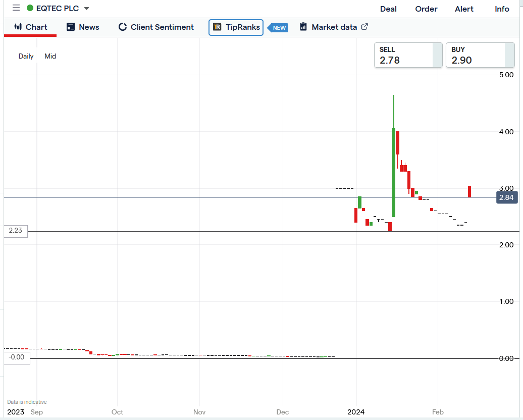Click the Oct date axis label
The image size is (523, 420).
pos(118,412)
